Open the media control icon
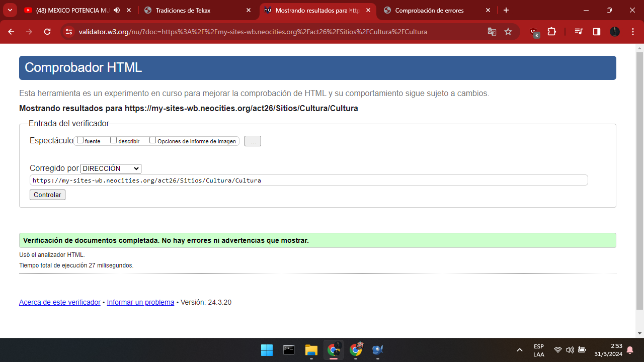This screenshot has height=362, width=644. coord(579,32)
